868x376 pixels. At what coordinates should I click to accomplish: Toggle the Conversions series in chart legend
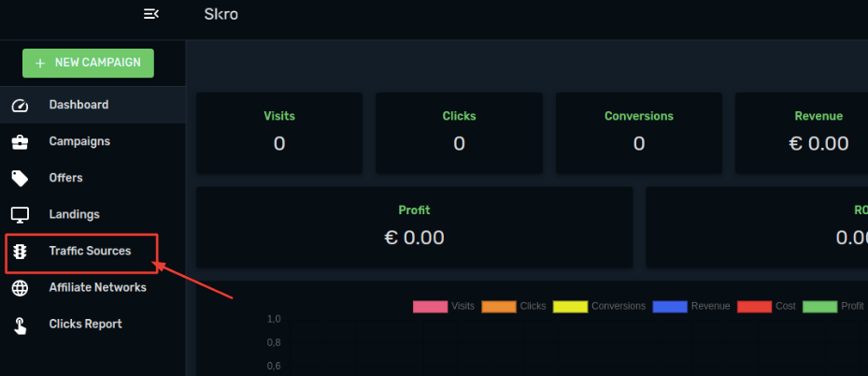point(599,306)
